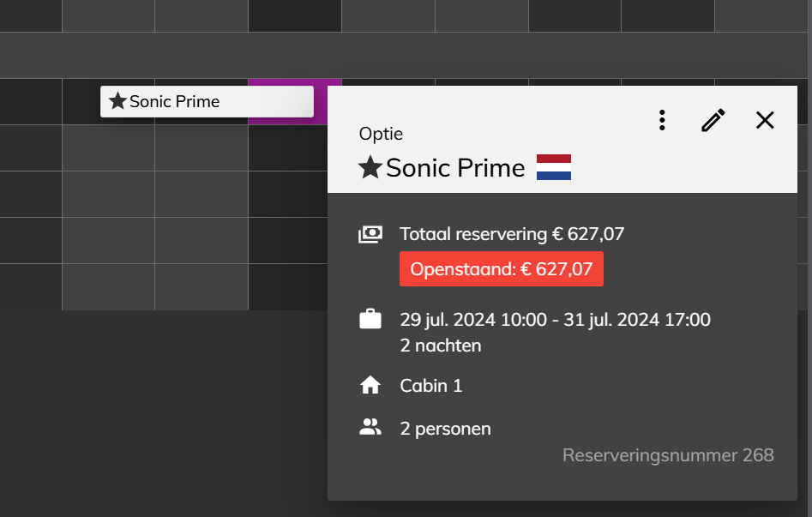Click the Optie status label

(x=381, y=134)
